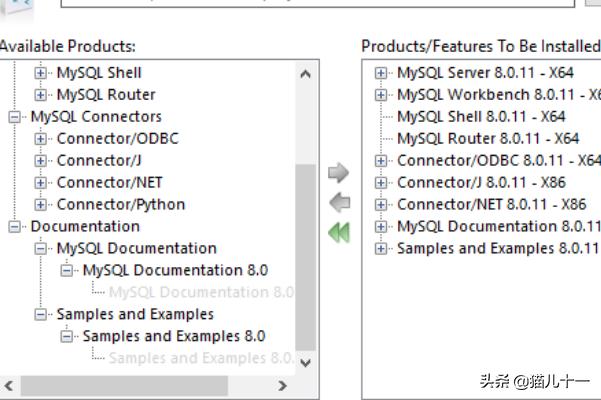
Task: Collapse the MySQL Documentation subgroup
Action: (41, 249)
